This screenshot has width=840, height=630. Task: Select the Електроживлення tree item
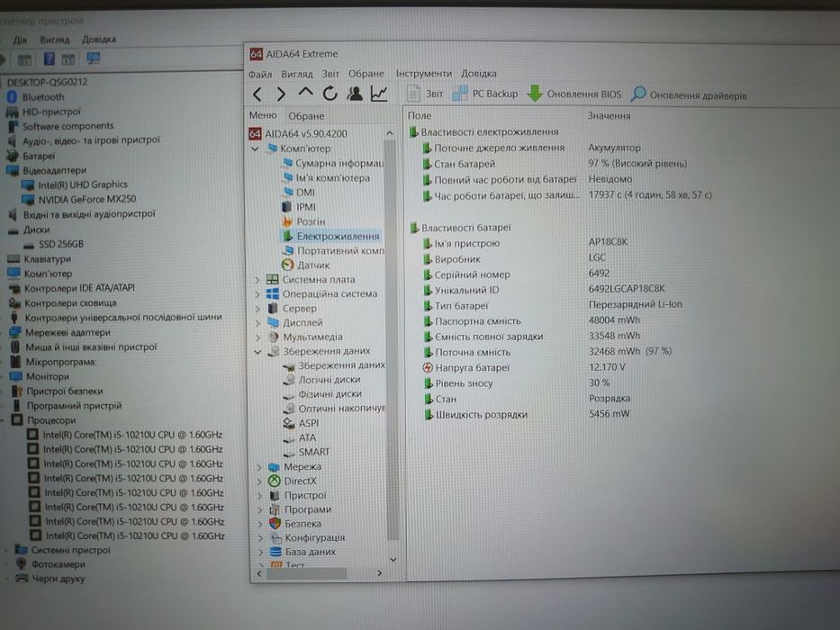331,236
